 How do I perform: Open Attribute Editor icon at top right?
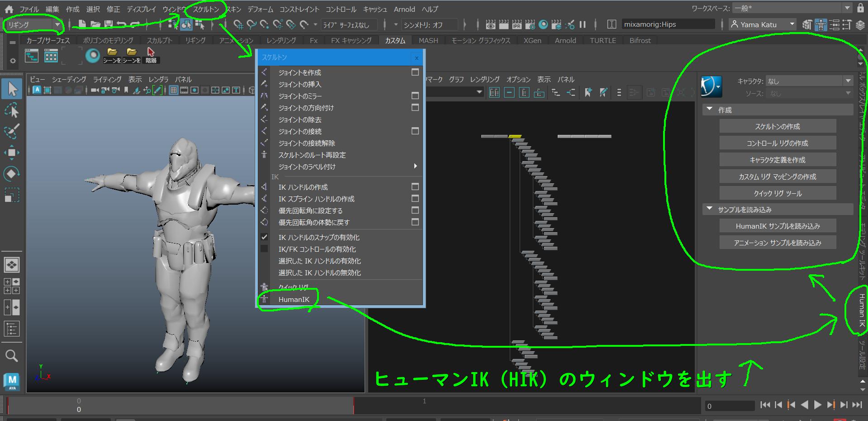pos(834,24)
